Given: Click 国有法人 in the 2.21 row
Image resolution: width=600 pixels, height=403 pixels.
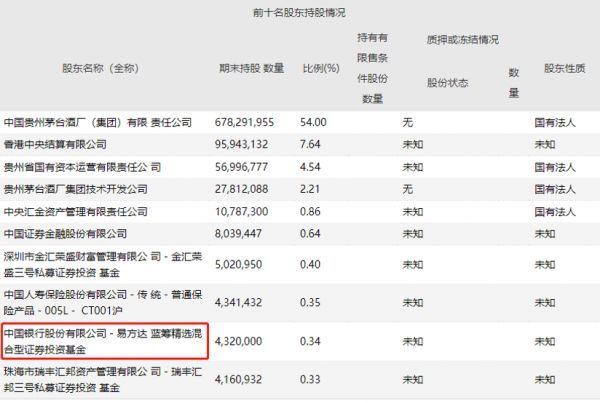Looking at the screenshot, I should (555, 189).
